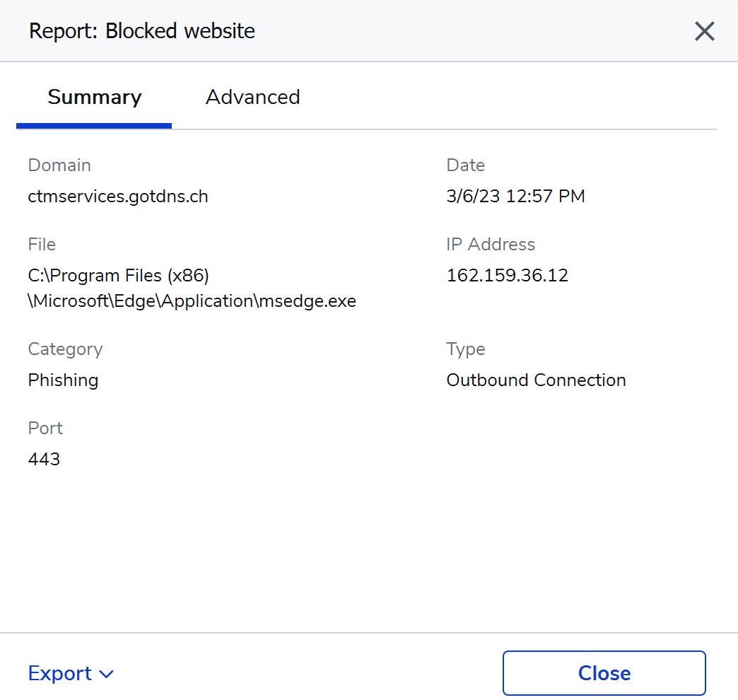Click the Report: Blocked website title
Image resolution: width=738 pixels, height=700 pixels.
click(x=141, y=31)
